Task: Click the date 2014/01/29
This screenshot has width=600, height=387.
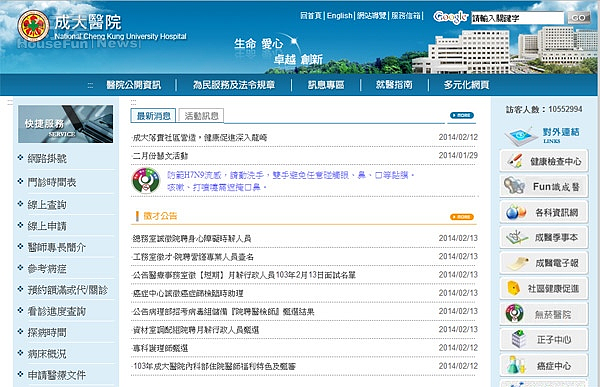Action: click(x=458, y=155)
